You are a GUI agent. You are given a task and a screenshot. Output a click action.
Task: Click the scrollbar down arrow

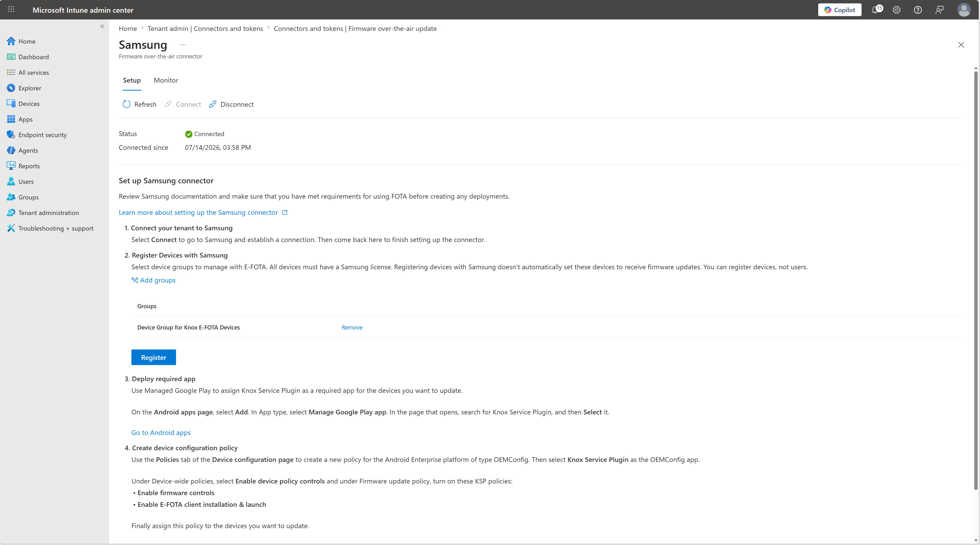(x=975, y=540)
